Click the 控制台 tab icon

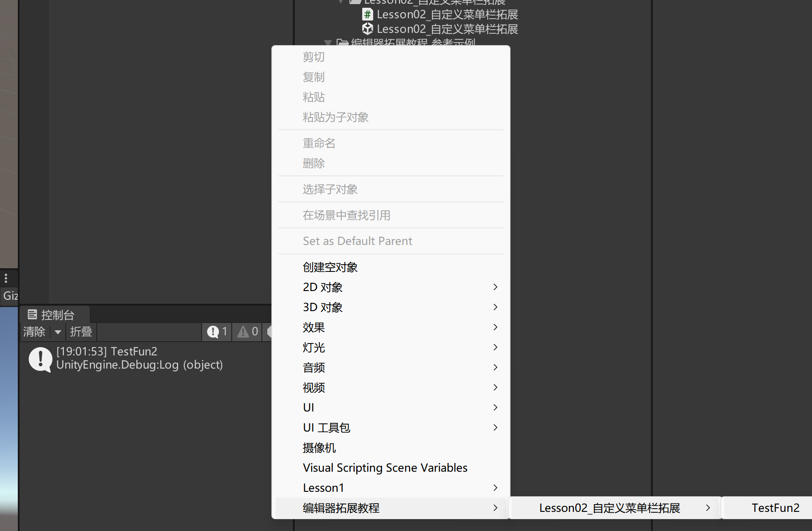(x=32, y=314)
